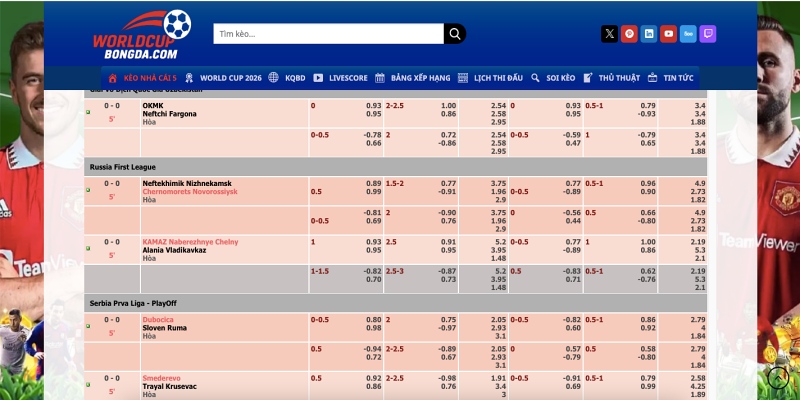Toggle the green marker beside the OKMK match

click(88, 112)
